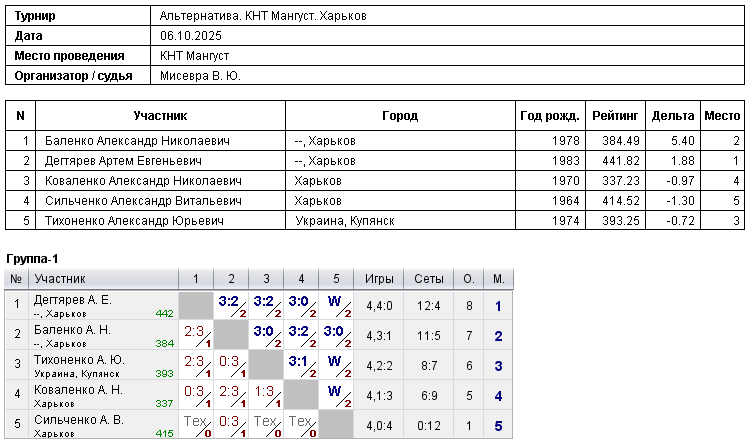The image size is (750, 444).
Task: Click the Игры header in group table
Action: pyautogui.click(x=379, y=279)
